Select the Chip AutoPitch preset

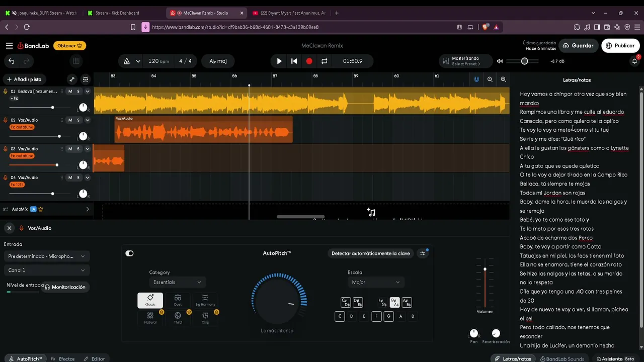coord(205,318)
